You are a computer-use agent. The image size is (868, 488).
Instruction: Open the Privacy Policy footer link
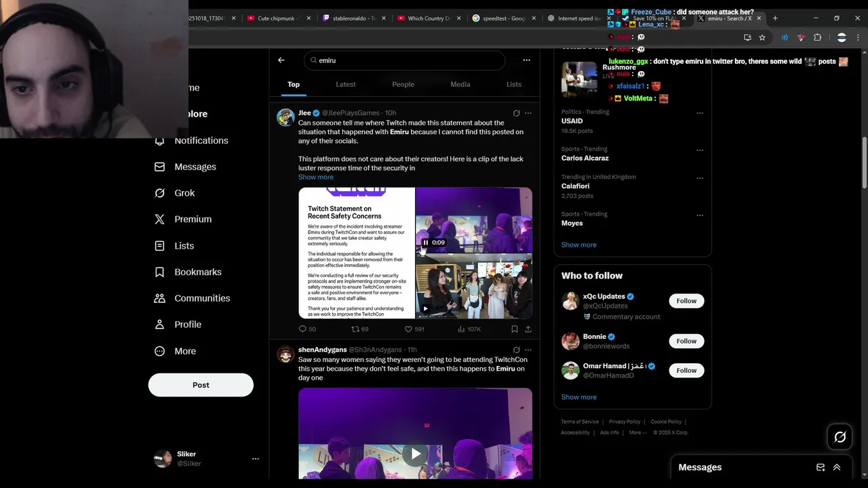click(x=625, y=422)
